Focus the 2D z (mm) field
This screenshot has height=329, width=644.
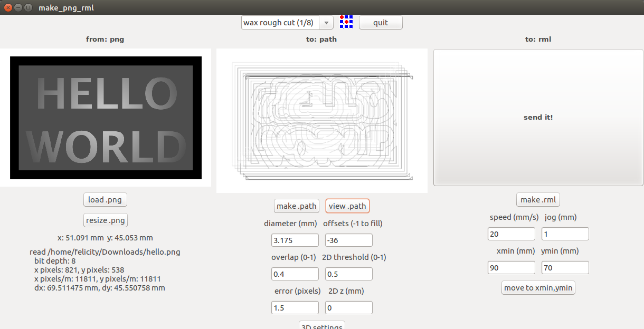349,308
